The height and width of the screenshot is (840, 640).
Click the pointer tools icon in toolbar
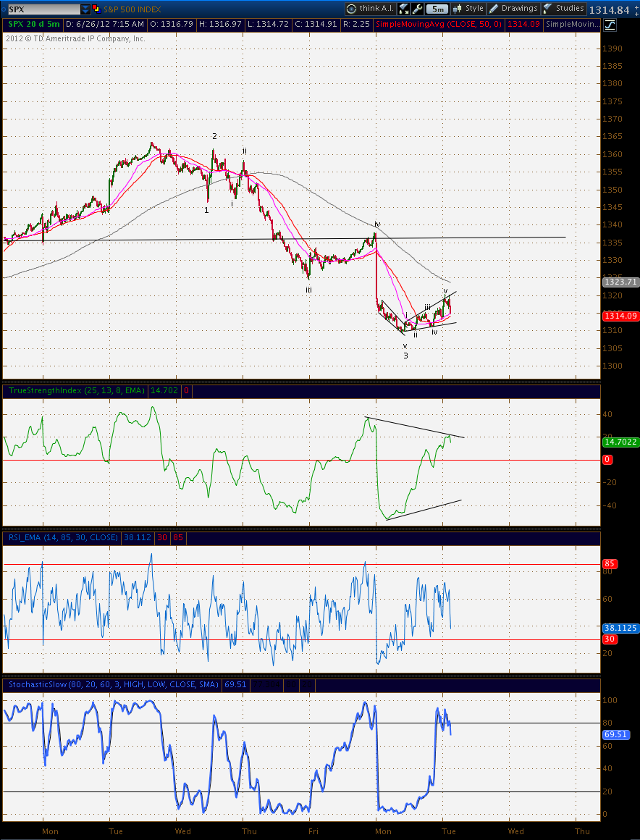[x=404, y=9]
